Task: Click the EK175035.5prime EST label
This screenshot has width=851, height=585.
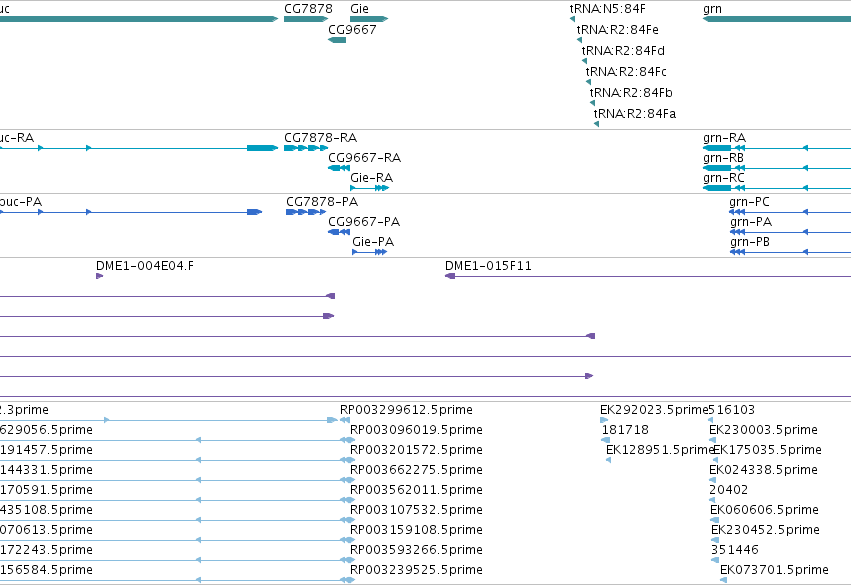Action: click(x=767, y=450)
